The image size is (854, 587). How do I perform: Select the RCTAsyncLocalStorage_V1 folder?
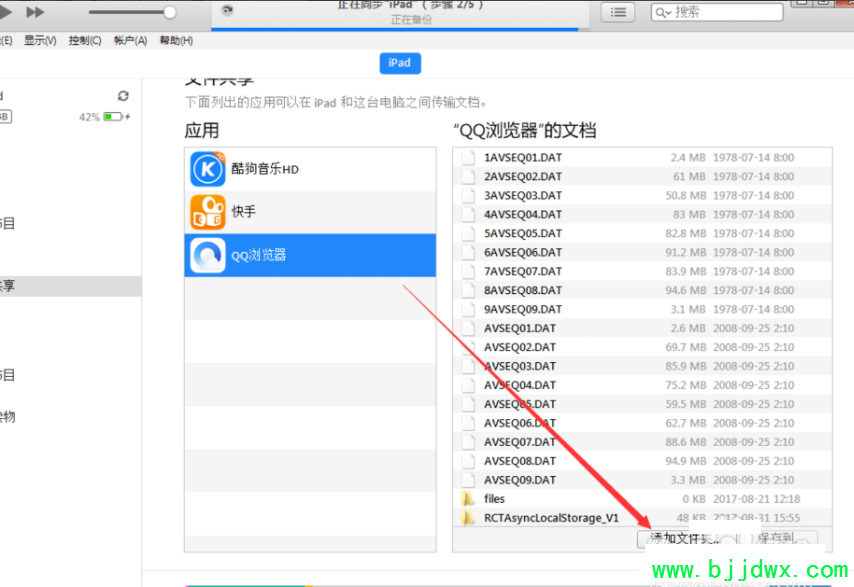tap(642, 518)
